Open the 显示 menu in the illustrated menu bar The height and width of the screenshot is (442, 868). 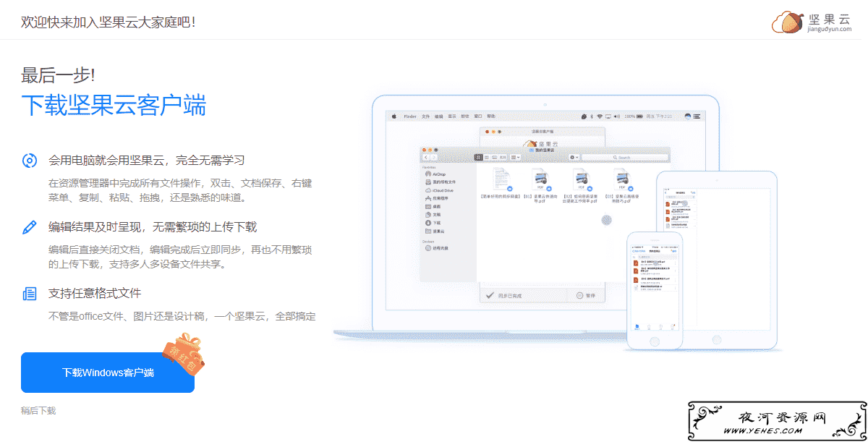(x=452, y=116)
